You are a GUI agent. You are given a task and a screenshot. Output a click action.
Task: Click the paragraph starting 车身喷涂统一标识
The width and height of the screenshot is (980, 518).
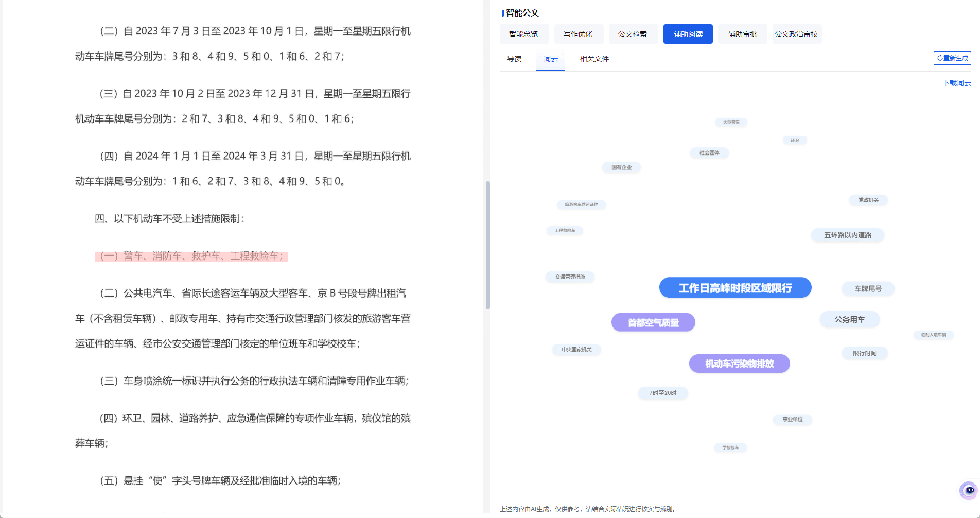(254, 381)
